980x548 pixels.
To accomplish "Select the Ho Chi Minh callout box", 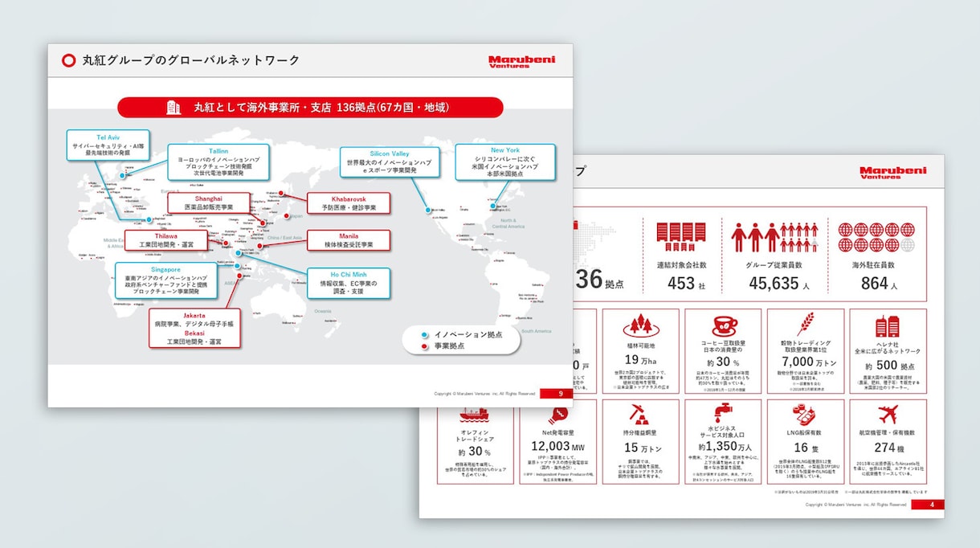I will 348,284.
